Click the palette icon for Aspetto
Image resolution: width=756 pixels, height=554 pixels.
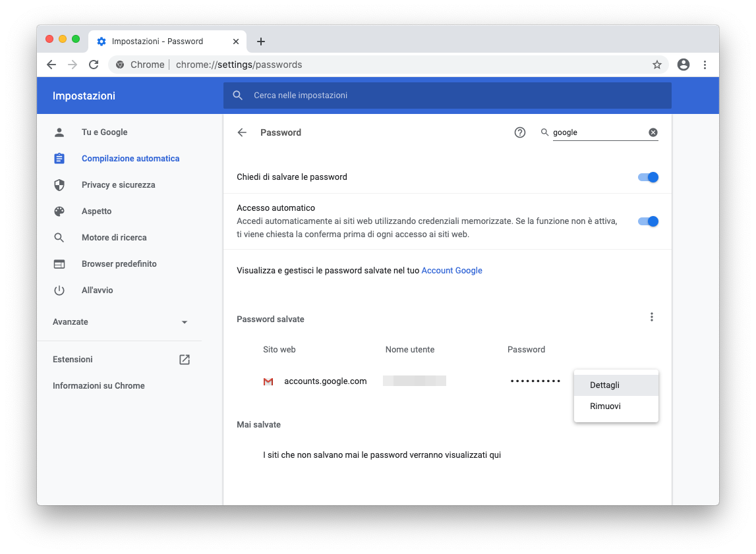coord(59,211)
